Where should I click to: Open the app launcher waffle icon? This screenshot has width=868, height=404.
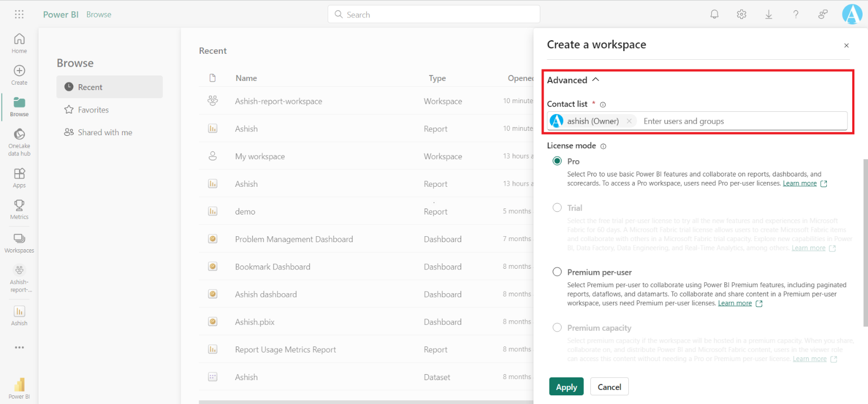coord(19,15)
